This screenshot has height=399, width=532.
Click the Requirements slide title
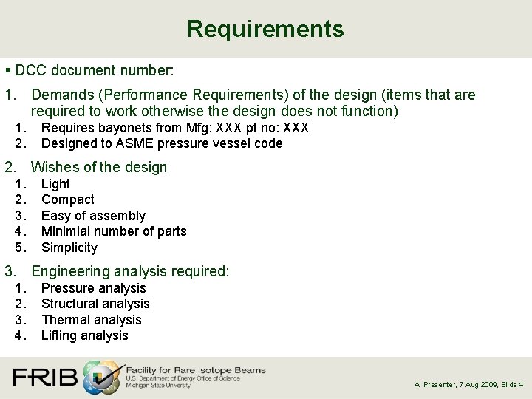click(266, 29)
